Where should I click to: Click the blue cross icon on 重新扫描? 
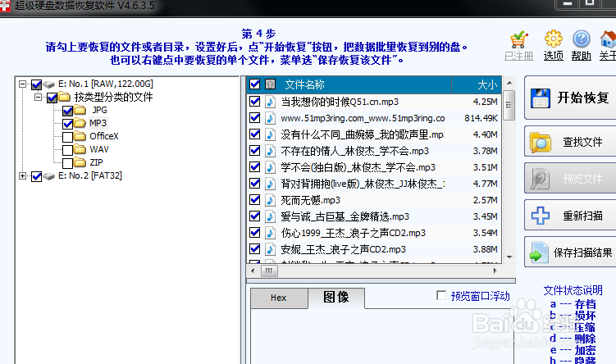[x=541, y=216]
